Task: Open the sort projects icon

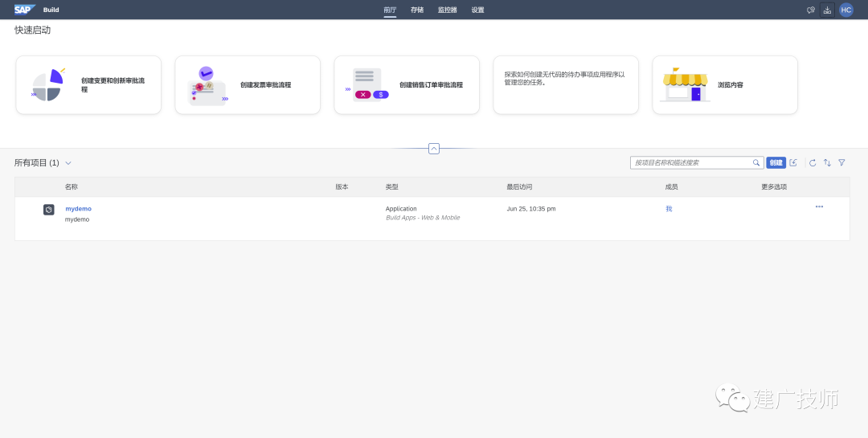Action: pos(827,163)
